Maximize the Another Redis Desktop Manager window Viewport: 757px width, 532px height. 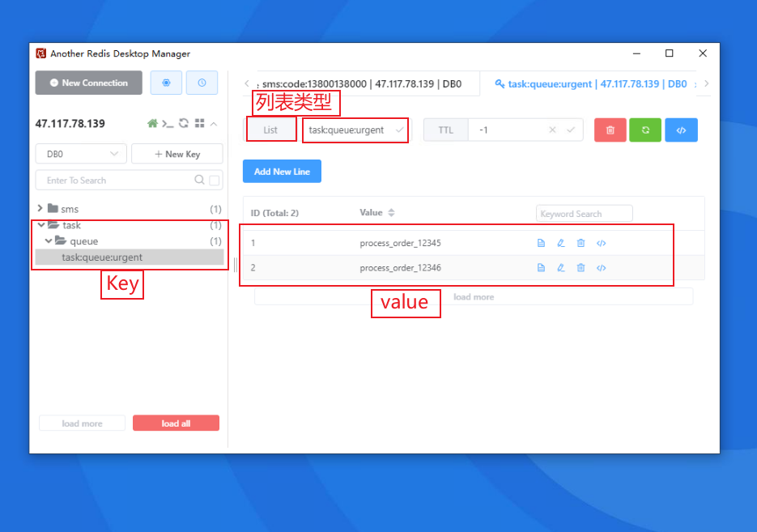(x=669, y=53)
